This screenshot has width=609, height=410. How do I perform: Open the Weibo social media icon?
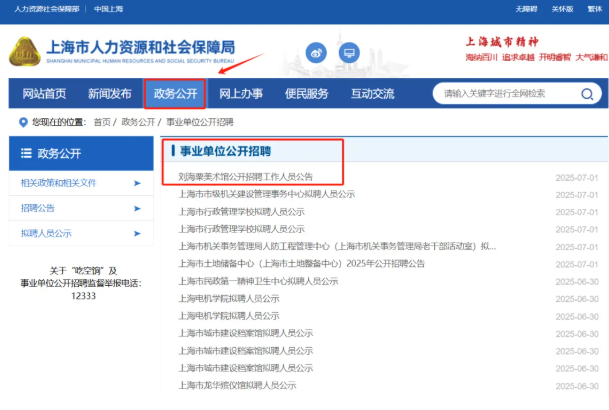[317, 52]
